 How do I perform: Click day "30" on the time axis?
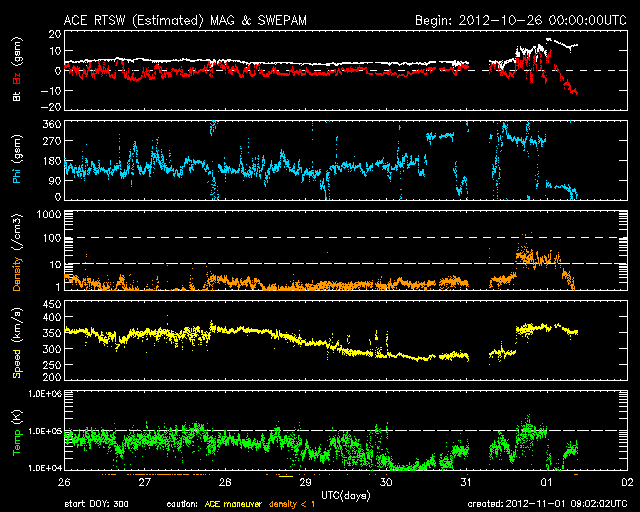coord(386,482)
